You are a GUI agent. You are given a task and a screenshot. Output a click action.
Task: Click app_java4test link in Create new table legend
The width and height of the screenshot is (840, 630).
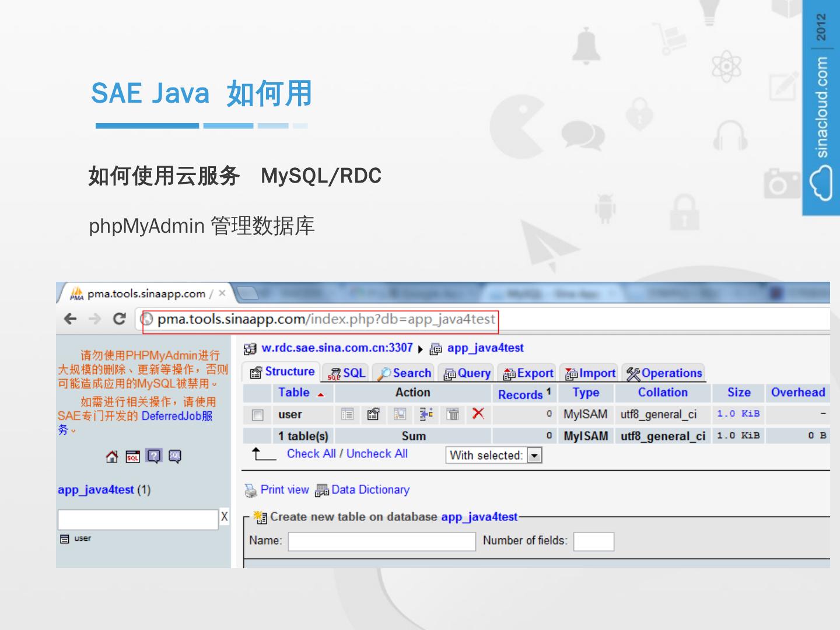[480, 517]
